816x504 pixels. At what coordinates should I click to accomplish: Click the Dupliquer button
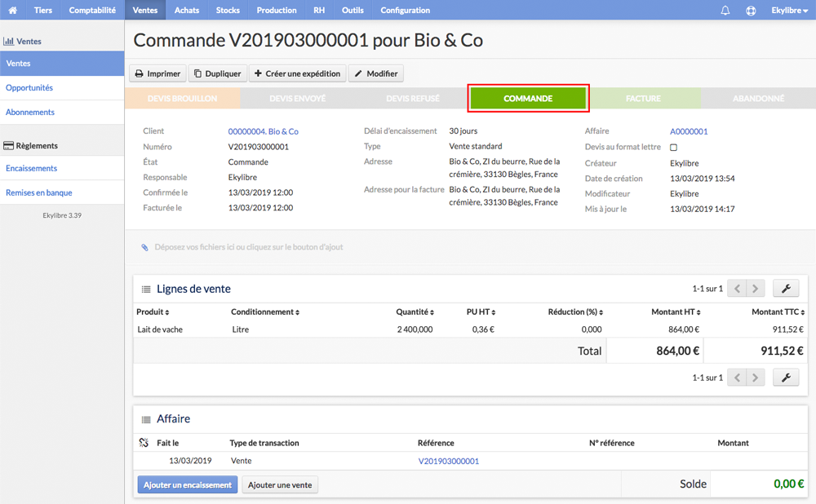218,73
